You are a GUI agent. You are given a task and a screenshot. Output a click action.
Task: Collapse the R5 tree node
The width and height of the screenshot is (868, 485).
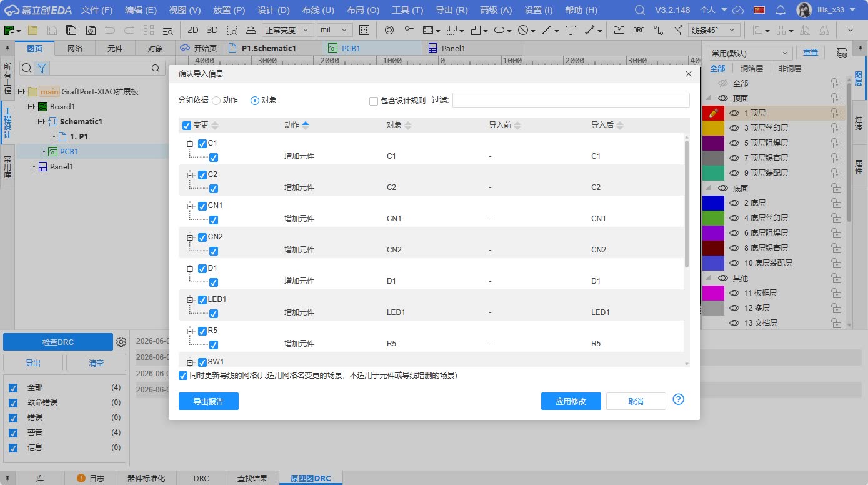[x=190, y=331]
